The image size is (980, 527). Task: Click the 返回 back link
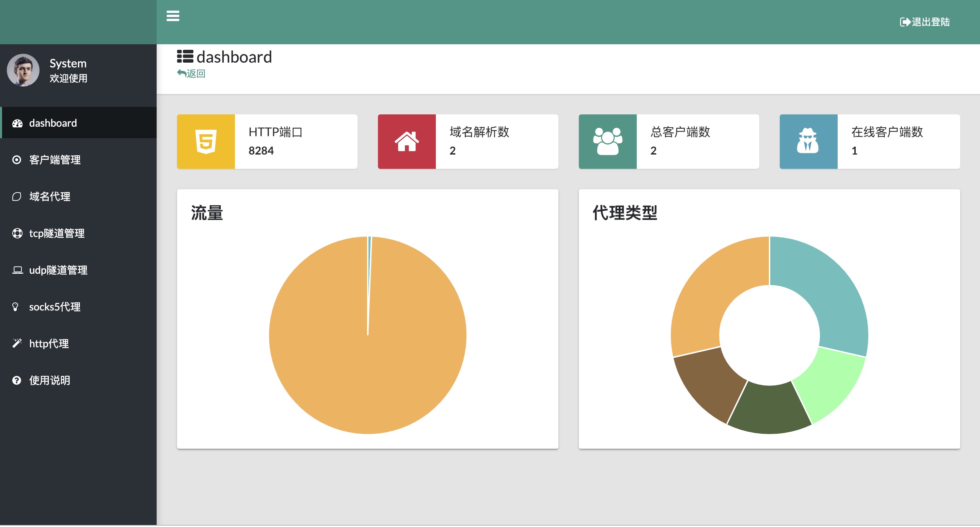tap(191, 74)
